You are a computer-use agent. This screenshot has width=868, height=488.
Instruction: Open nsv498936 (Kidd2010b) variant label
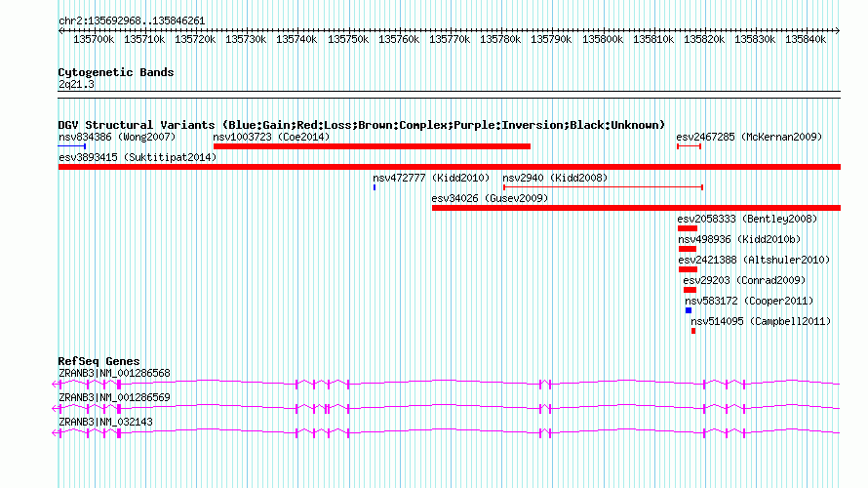(x=739, y=239)
